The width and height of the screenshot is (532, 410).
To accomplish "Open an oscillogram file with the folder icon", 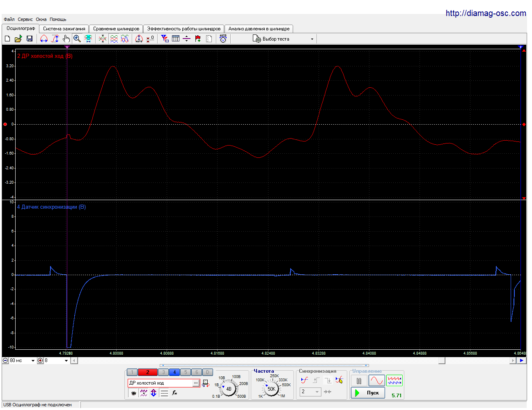I will (18, 39).
